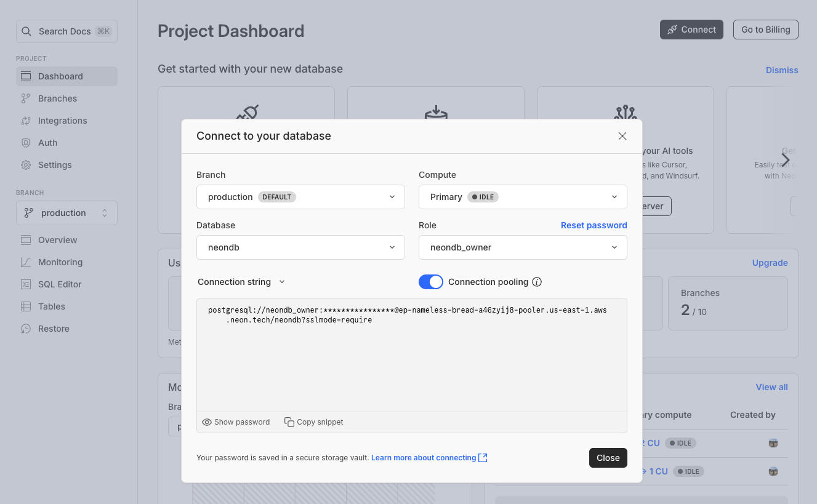This screenshot has height=504, width=817.
Task: Click the next arrow on getting started cards
Action: point(786,159)
